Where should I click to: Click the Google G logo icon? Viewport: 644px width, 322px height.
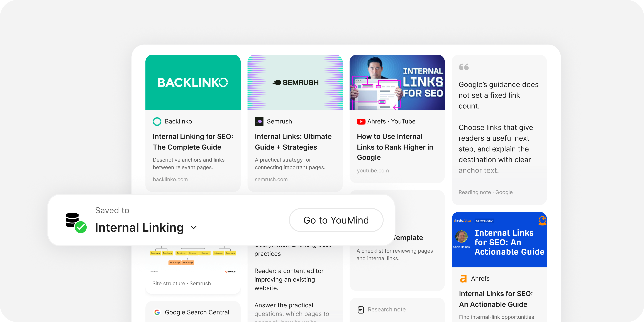157,312
